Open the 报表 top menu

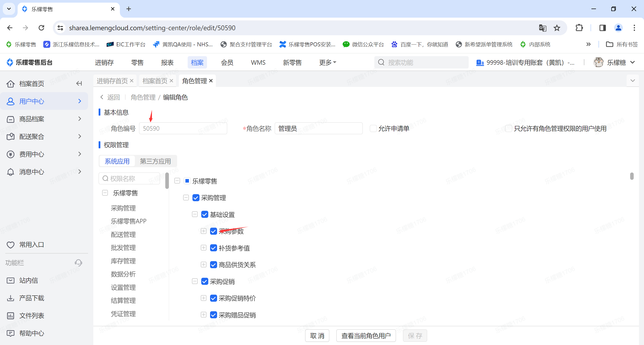pos(167,62)
